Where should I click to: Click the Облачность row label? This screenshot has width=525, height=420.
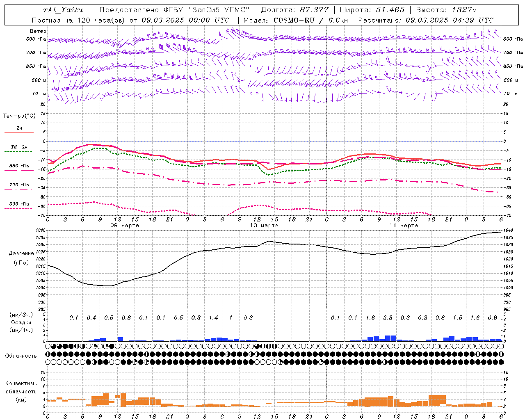[x=21, y=356]
